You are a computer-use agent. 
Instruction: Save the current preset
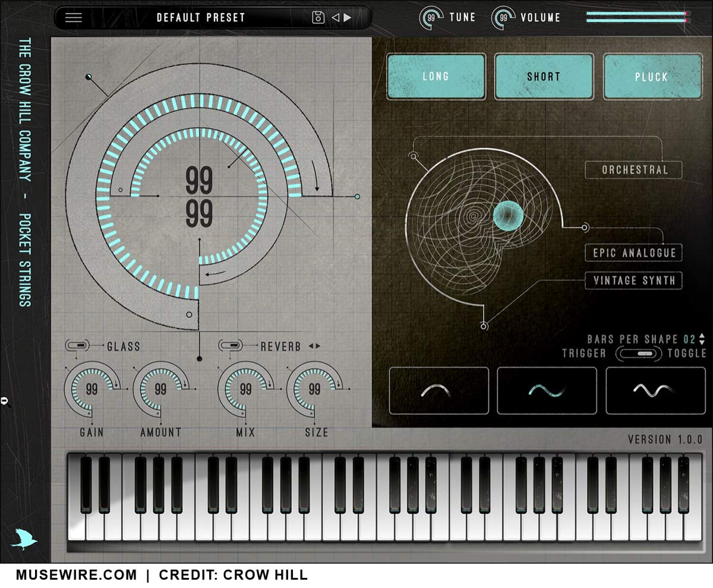pos(318,17)
